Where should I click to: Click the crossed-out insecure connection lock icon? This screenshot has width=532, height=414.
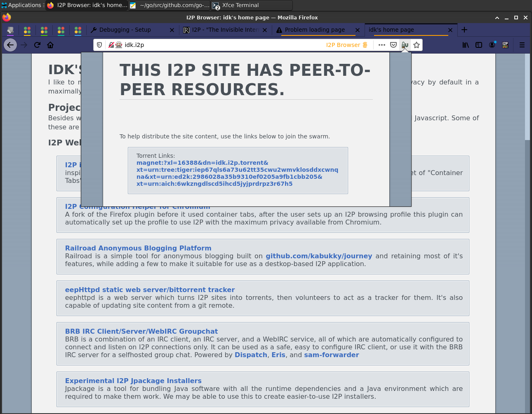[x=111, y=45]
